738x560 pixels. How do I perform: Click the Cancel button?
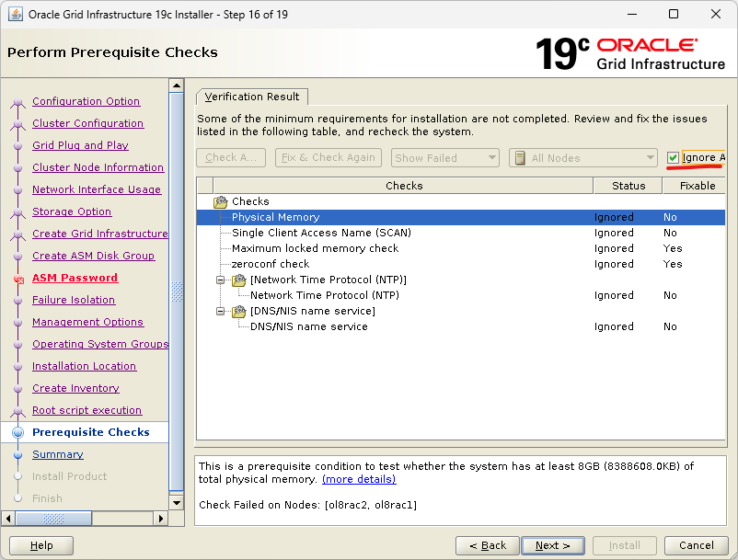[x=696, y=545]
